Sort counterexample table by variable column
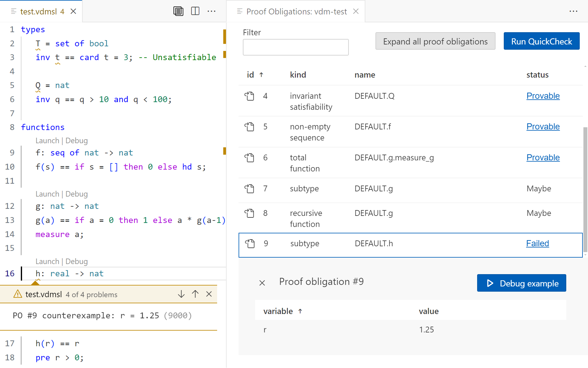This screenshot has height=368, width=588. (278, 311)
